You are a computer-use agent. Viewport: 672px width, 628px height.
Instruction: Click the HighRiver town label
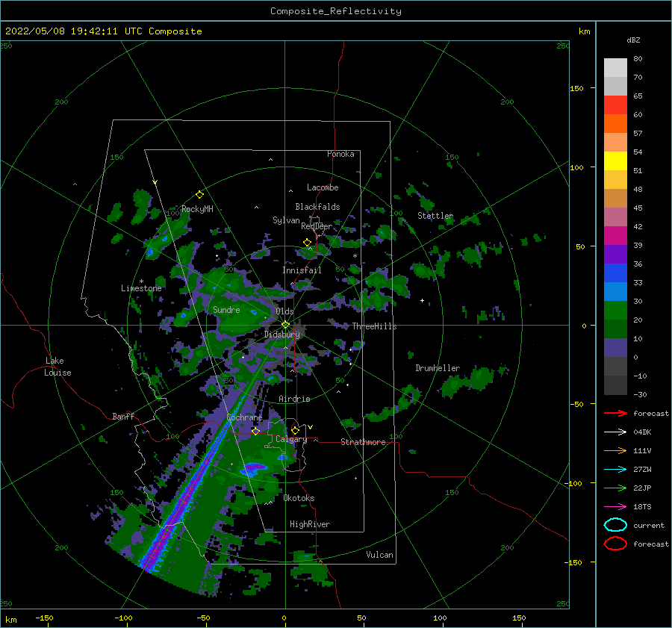[x=310, y=524]
